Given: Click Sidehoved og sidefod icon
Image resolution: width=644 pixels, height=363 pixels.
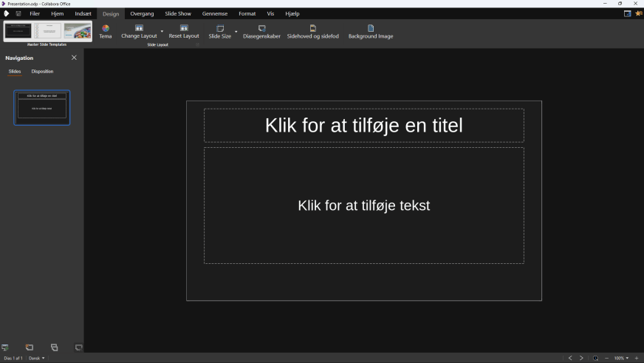Looking at the screenshot, I should pyautogui.click(x=313, y=28).
